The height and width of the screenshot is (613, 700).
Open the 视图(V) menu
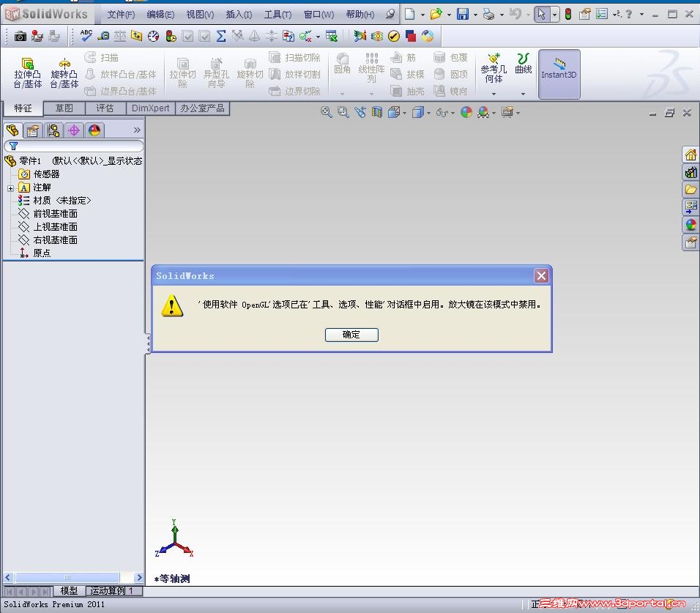point(200,15)
